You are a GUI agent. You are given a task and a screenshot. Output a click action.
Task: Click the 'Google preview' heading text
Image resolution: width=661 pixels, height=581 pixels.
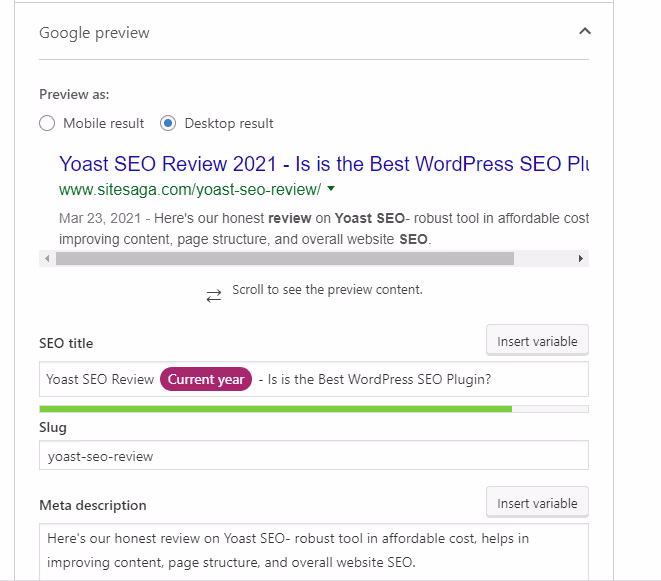coord(94,33)
